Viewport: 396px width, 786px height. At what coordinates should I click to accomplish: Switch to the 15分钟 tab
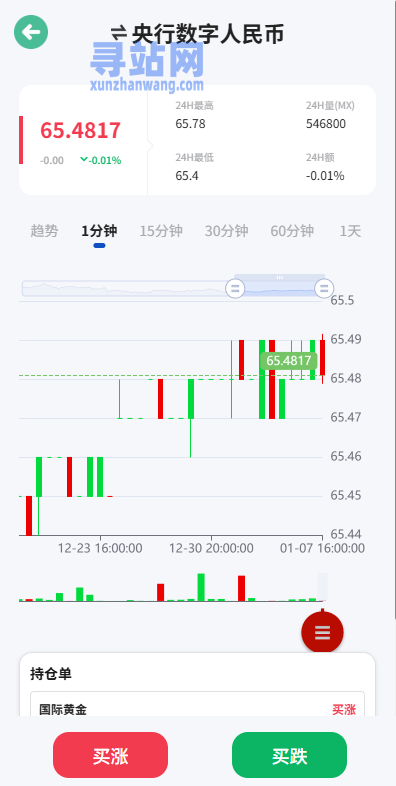pyautogui.click(x=161, y=231)
